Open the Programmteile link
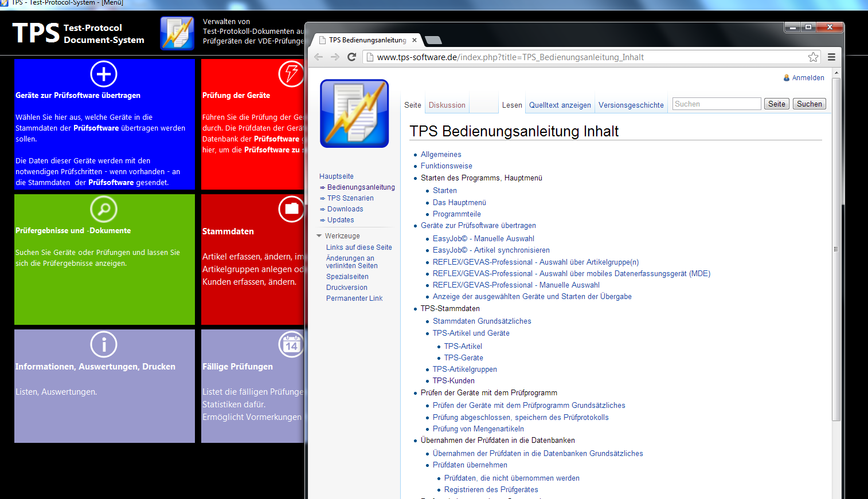 click(457, 214)
